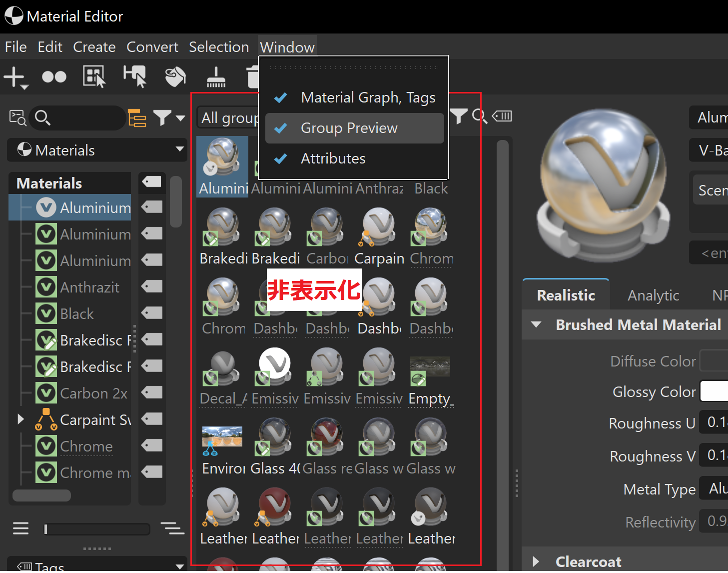This screenshot has height=573, width=728.
Task: Toggle Group Preview in Window menu
Action: (355, 128)
